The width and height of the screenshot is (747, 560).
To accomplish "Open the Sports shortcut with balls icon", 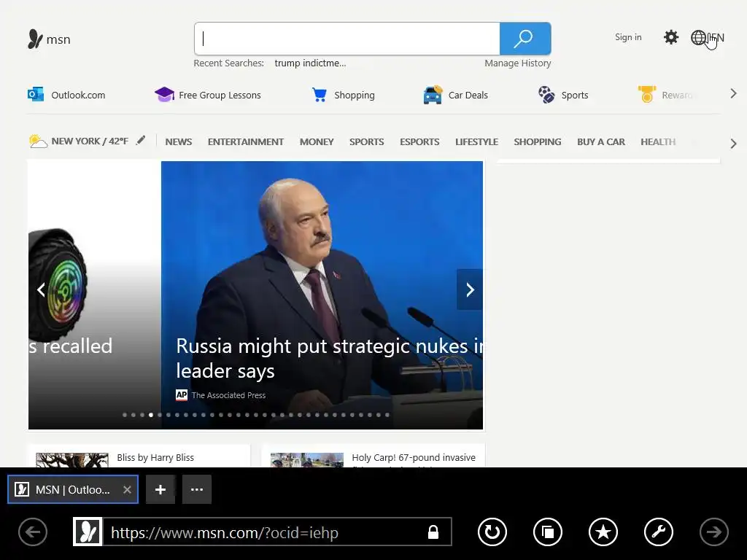I will (x=563, y=95).
